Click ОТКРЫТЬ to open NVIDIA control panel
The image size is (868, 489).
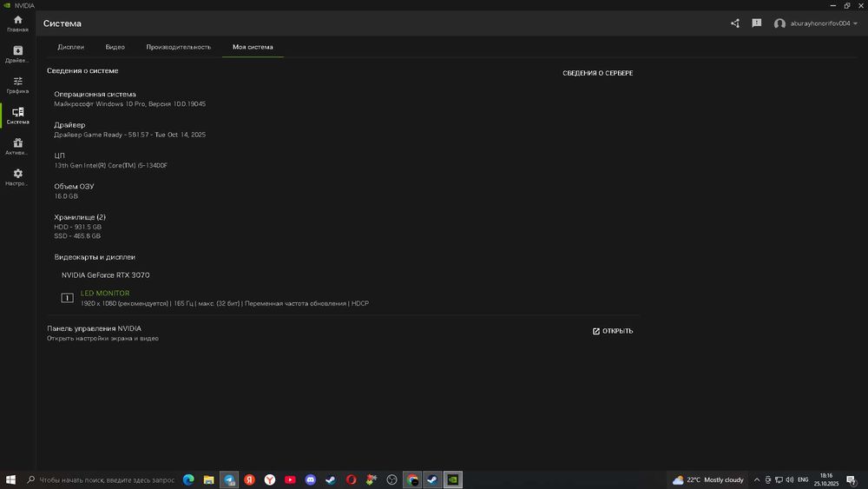613,331
